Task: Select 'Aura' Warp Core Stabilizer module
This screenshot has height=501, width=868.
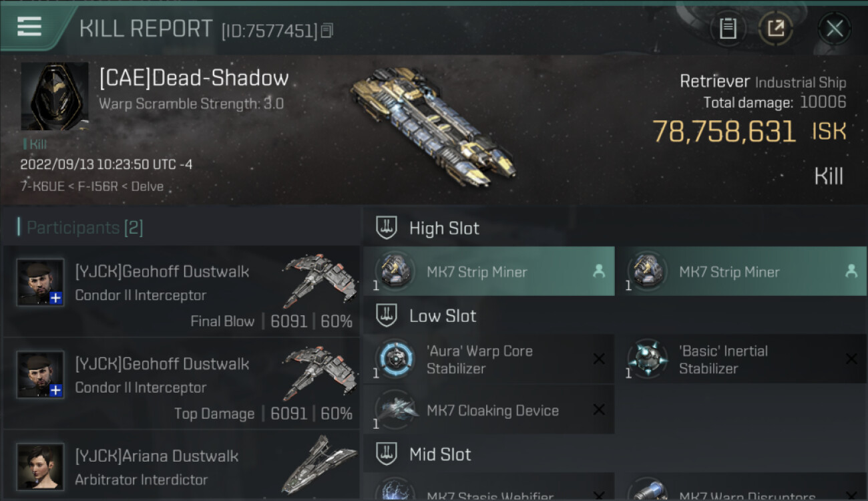Action: pyautogui.click(x=489, y=359)
